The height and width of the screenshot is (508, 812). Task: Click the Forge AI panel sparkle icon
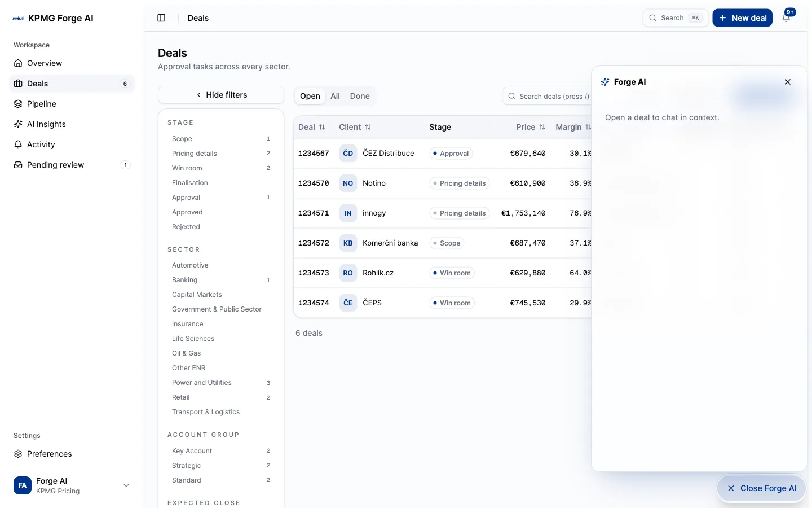(605, 82)
